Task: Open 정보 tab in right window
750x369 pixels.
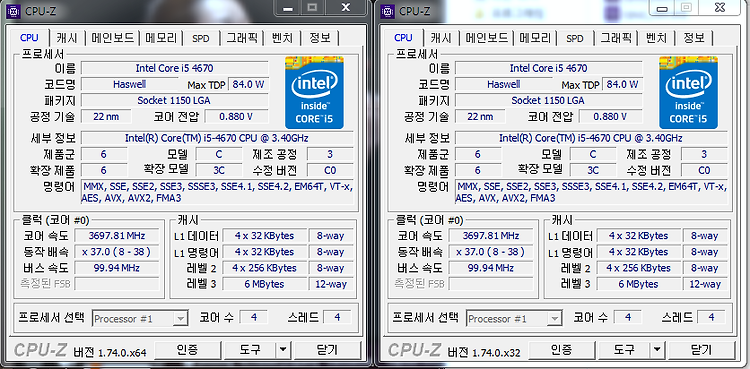Action: coord(695,38)
